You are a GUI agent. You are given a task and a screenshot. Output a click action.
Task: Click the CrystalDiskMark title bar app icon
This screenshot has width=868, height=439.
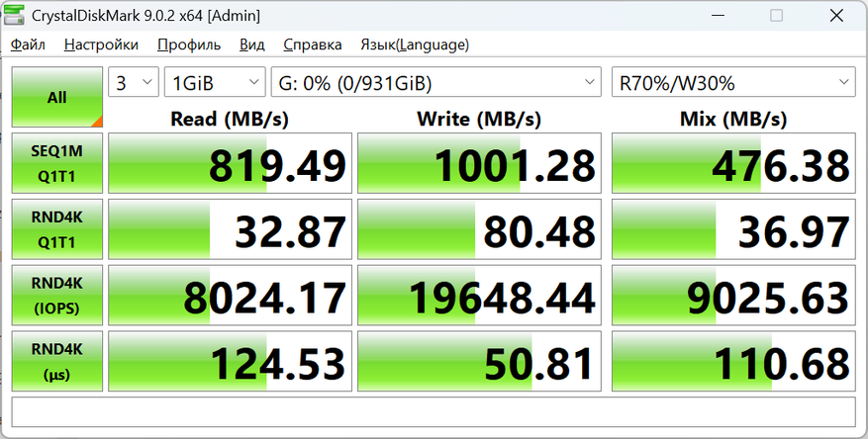(x=14, y=15)
